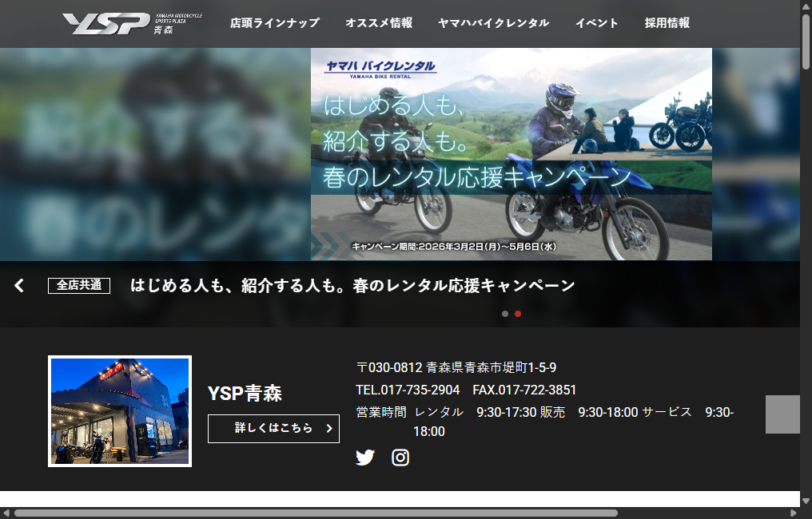Image resolution: width=812 pixels, height=519 pixels.
Task: Click the 詳しくはこちら button
Action: tap(273, 429)
